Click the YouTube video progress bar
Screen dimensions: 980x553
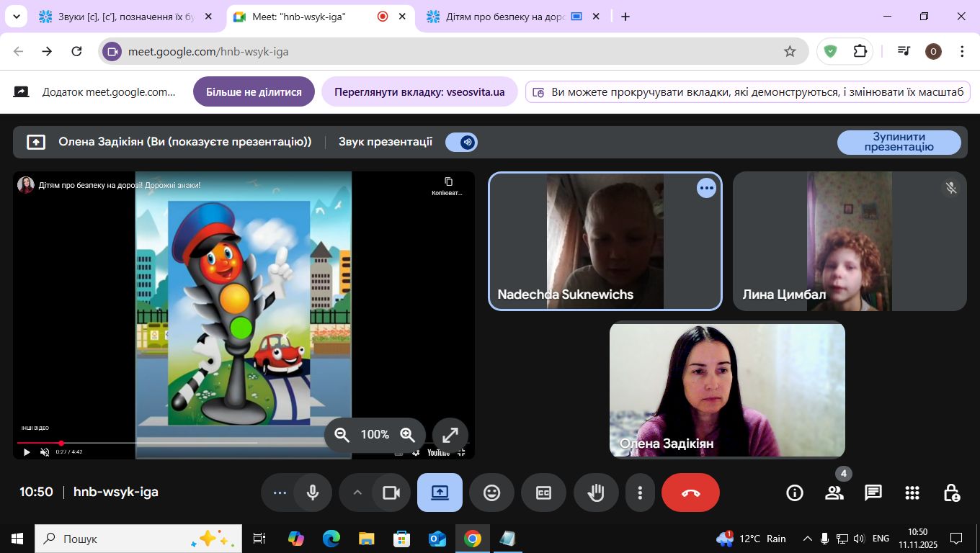pyautogui.click(x=144, y=443)
